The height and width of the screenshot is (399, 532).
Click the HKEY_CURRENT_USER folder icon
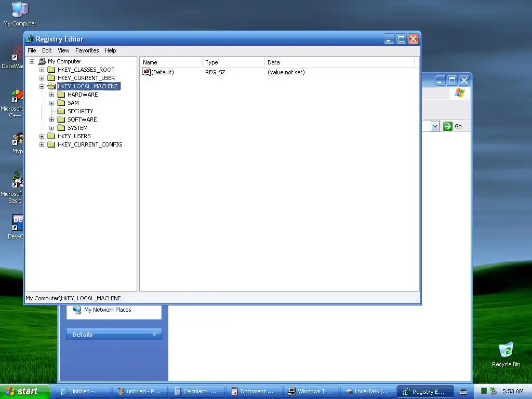pyautogui.click(x=51, y=78)
